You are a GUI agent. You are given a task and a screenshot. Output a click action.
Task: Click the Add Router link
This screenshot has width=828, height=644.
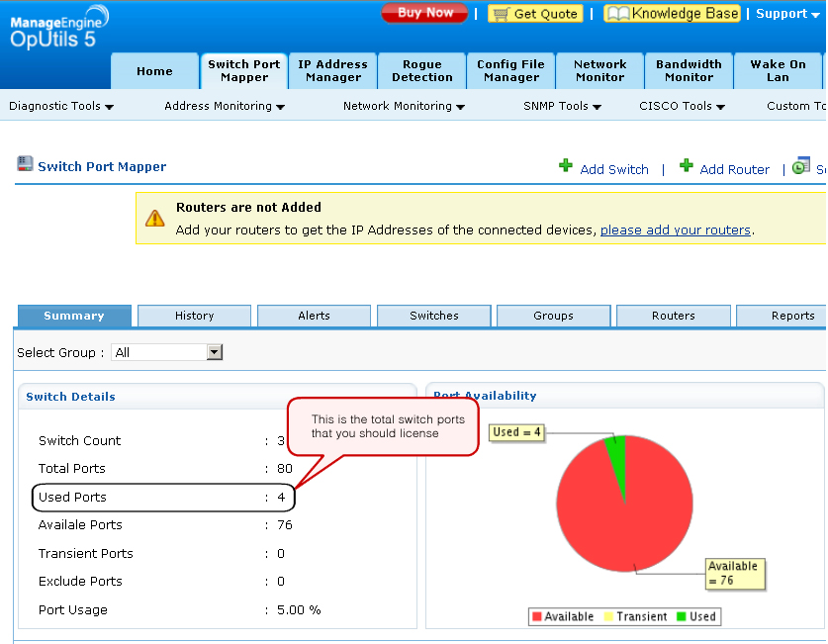click(735, 169)
